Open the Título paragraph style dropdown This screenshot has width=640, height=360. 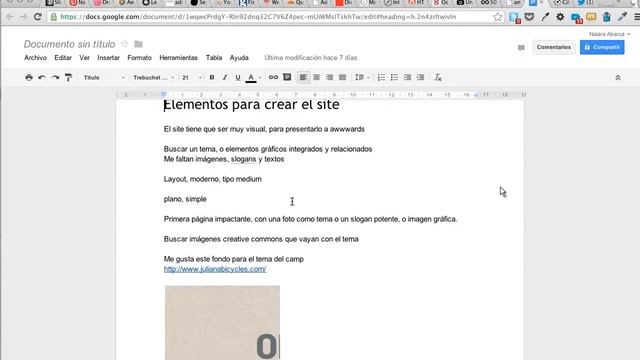coord(104,78)
